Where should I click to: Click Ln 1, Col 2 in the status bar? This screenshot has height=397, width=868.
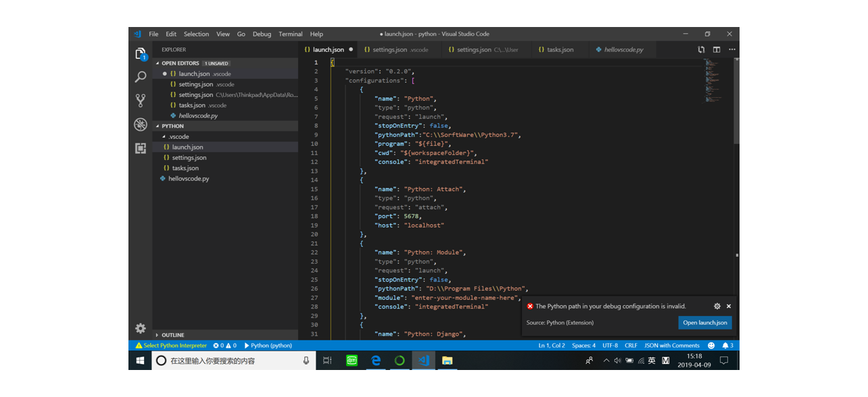(552, 345)
